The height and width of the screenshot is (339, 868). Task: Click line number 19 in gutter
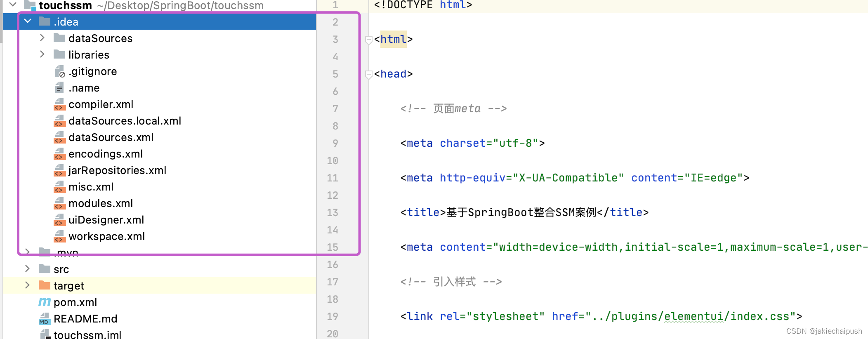point(333,317)
